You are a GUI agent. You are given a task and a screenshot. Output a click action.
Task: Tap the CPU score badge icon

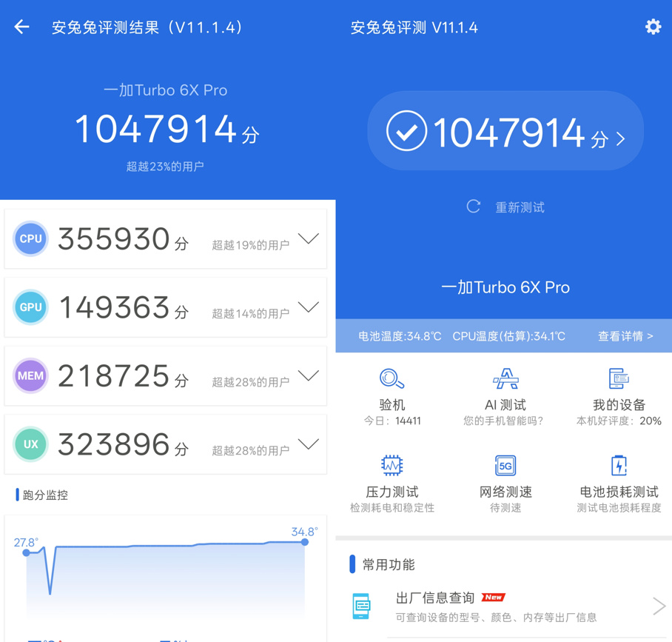pyautogui.click(x=30, y=238)
